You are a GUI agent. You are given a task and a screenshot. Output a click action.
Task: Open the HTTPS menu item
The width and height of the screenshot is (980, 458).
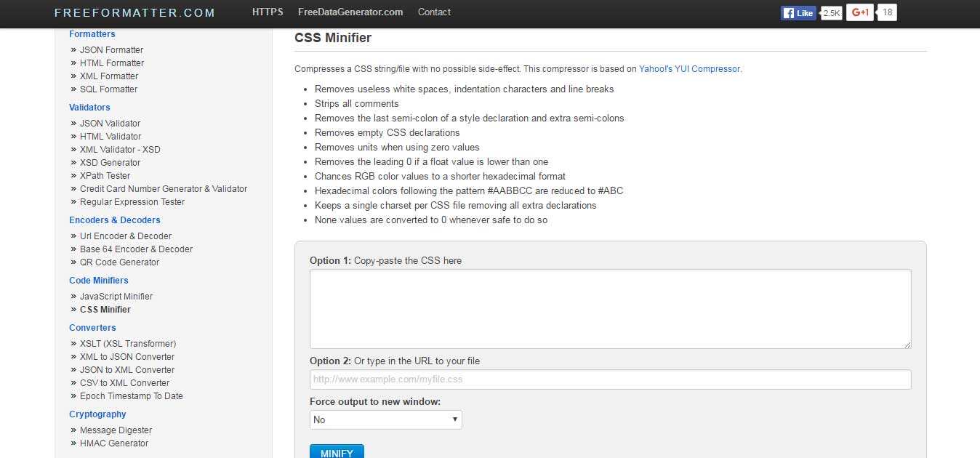pos(268,12)
